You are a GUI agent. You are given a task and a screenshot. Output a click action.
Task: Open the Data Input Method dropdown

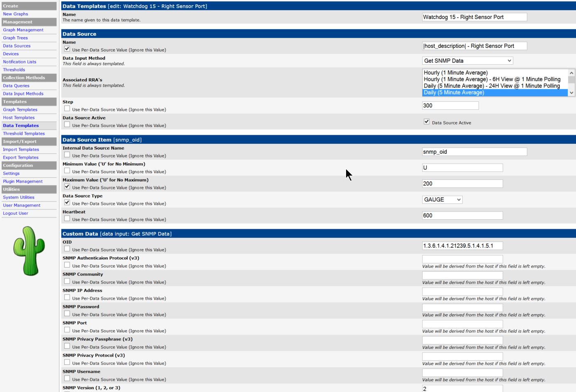tap(468, 61)
